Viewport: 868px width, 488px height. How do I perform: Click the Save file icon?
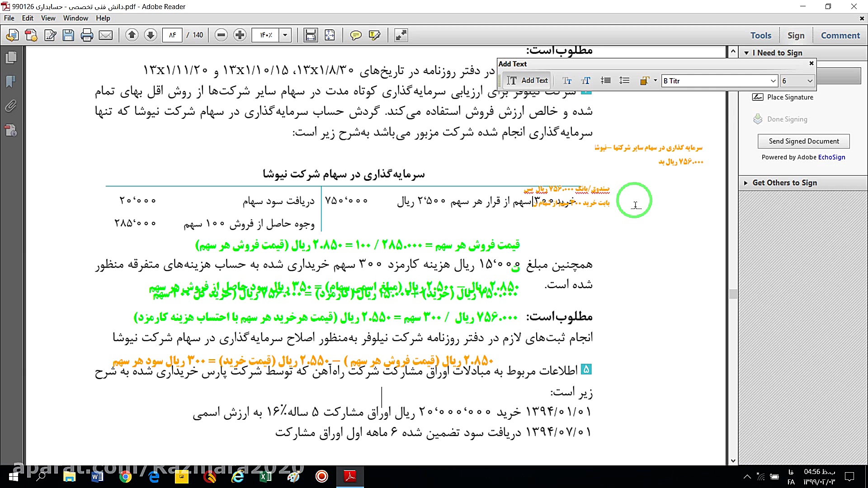(68, 35)
